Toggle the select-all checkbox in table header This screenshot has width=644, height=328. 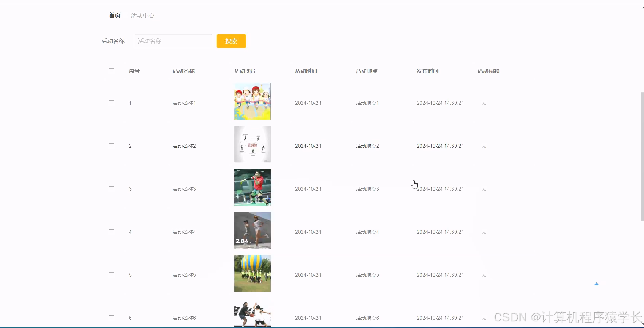(x=111, y=71)
